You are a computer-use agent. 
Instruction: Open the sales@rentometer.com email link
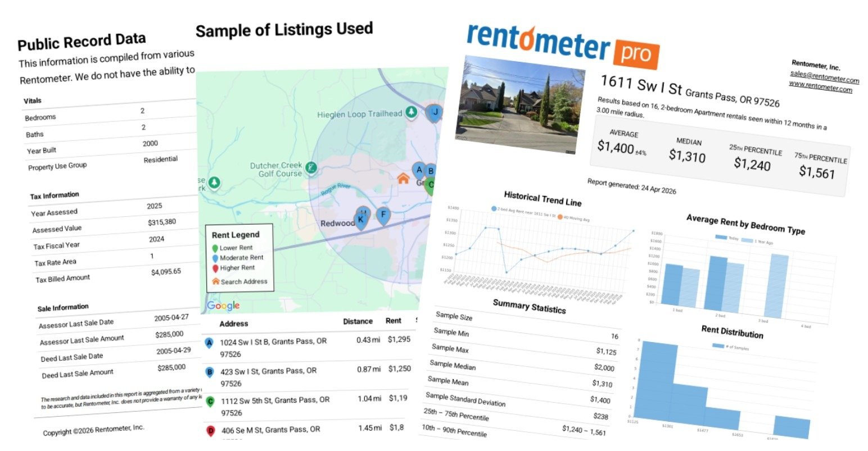tap(825, 76)
